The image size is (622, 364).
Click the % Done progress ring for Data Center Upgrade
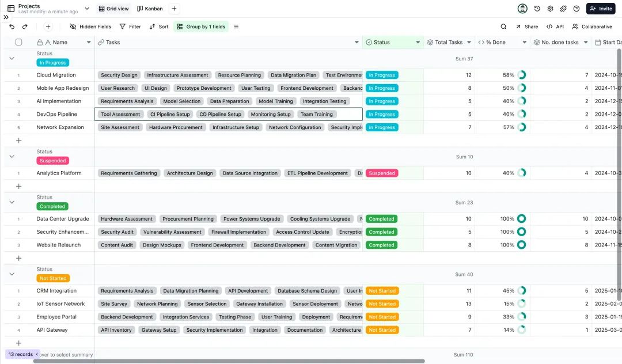521,218
